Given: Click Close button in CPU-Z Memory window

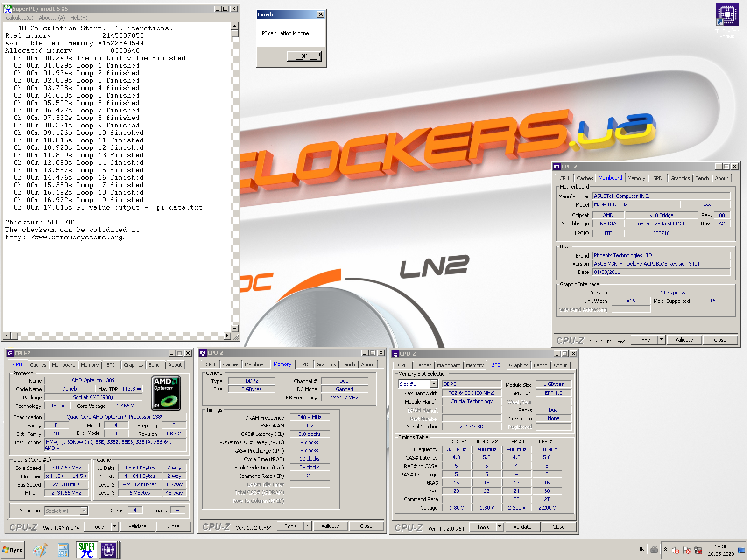Looking at the screenshot, I should 366,526.
